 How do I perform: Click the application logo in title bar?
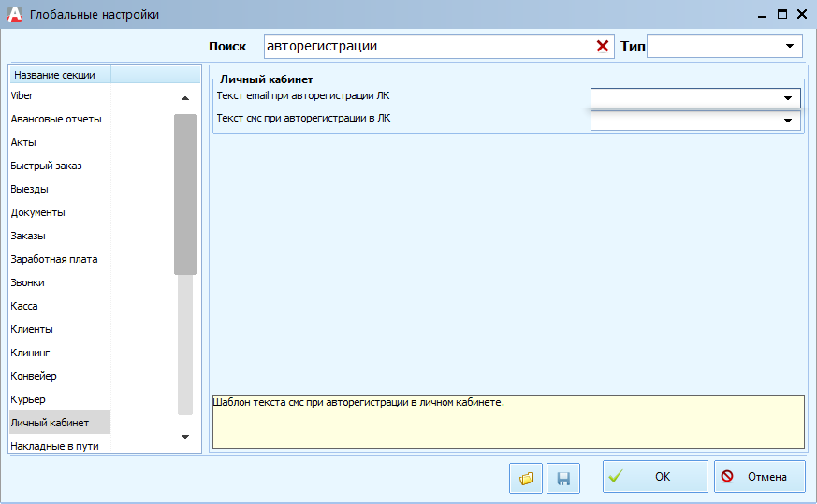[15, 14]
